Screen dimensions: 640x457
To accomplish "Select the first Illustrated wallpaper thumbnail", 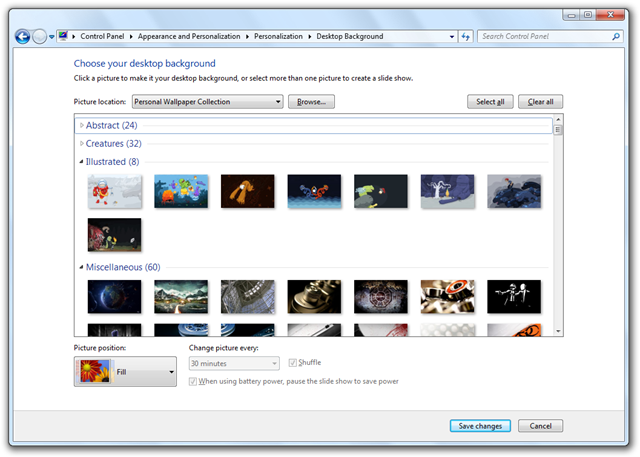I will click(x=114, y=191).
